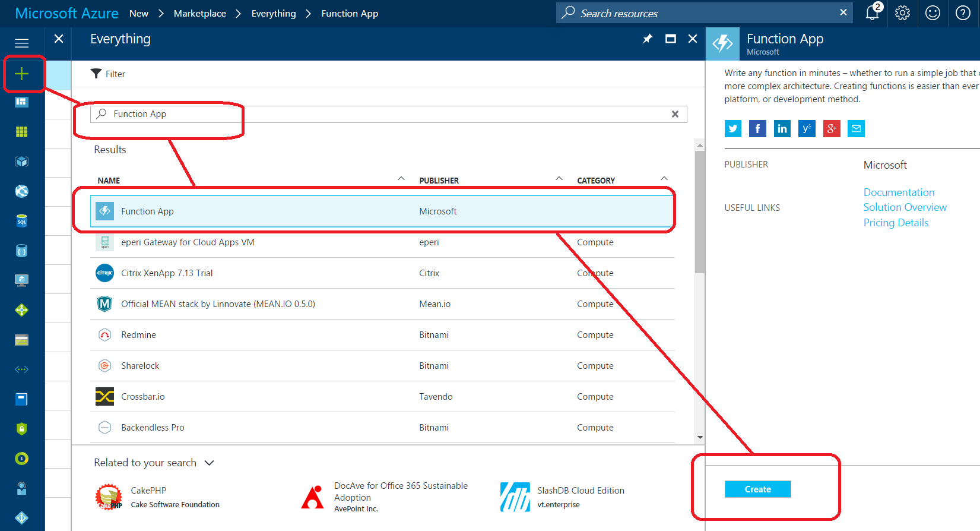Open Security Center shield icon
Viewport: 980px width, 531px height.
(x=22, y=429)
